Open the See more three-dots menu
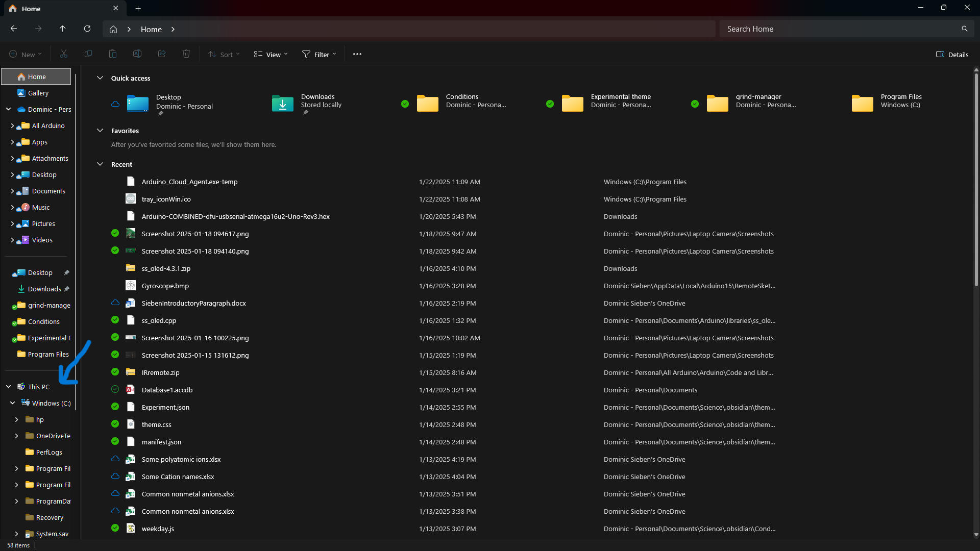This screenshot has width=980, height=551. 357,54
